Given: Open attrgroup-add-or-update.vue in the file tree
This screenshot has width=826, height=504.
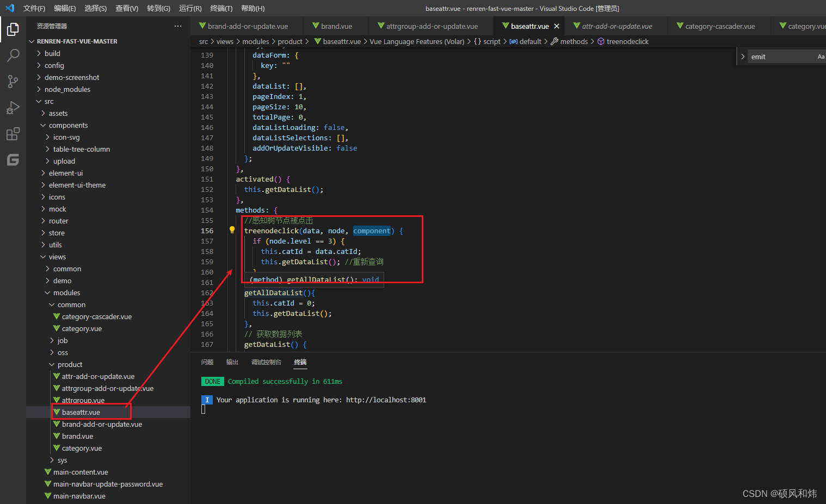Looking at the screenshot, I should pyautogui.click(x=108, y=388).
